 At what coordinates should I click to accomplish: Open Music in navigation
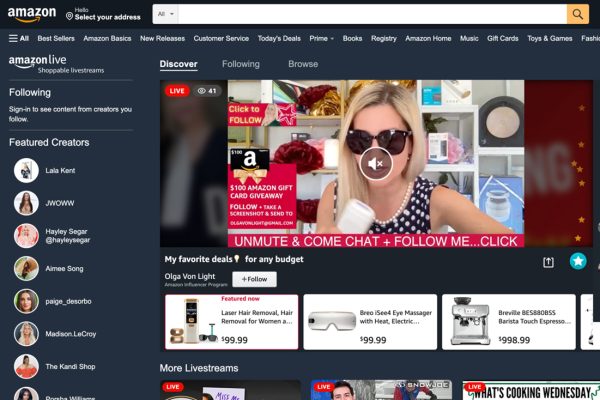click(469, 38)
